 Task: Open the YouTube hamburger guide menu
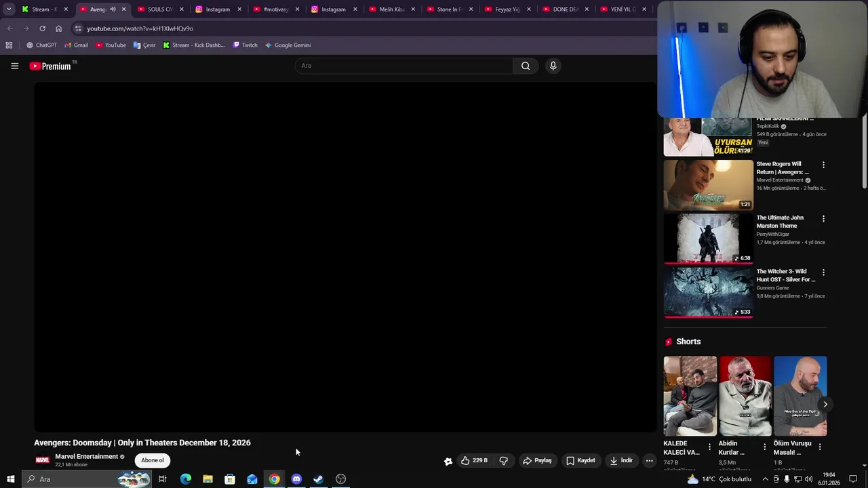pos(14,66)
